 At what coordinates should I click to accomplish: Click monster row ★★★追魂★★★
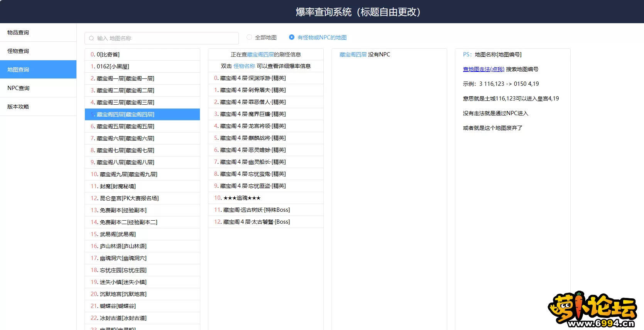point(266,198)
